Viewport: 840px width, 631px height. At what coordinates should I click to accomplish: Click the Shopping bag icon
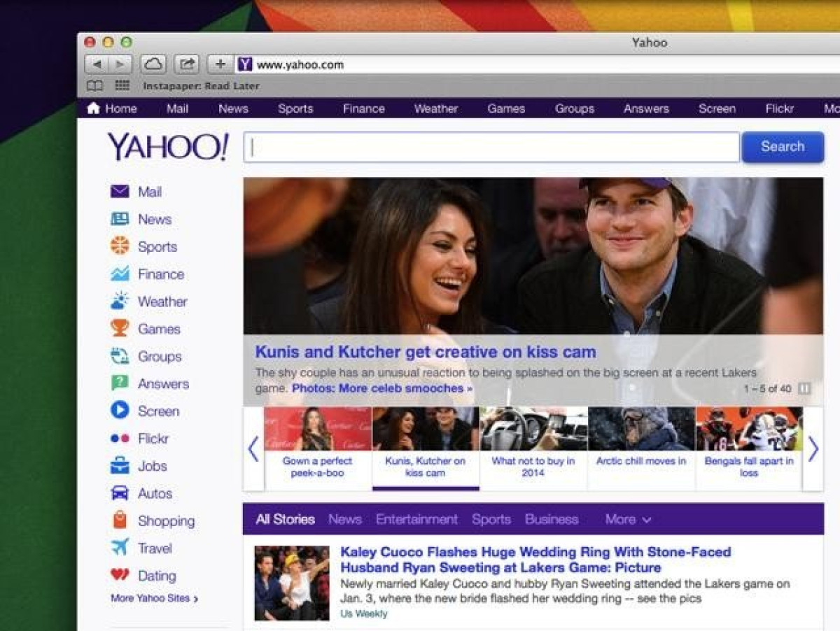point(120,520)
